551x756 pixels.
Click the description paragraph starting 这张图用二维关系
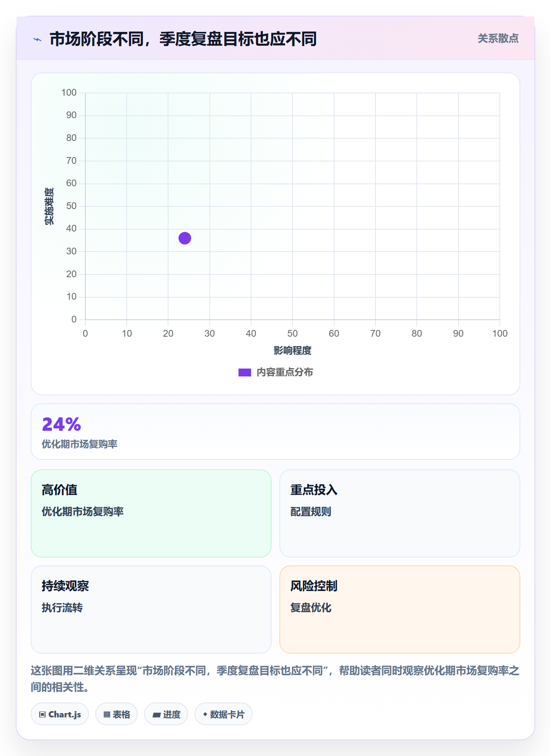275,679
